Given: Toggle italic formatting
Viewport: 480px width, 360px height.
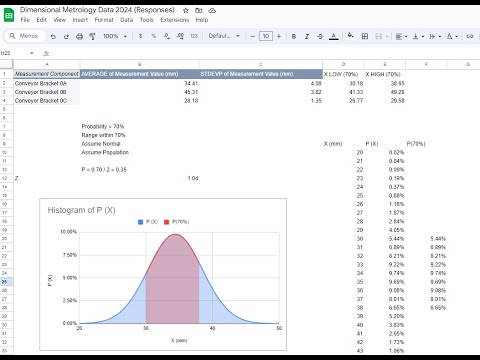Looking at the screenshot, I should coord(307,36).
